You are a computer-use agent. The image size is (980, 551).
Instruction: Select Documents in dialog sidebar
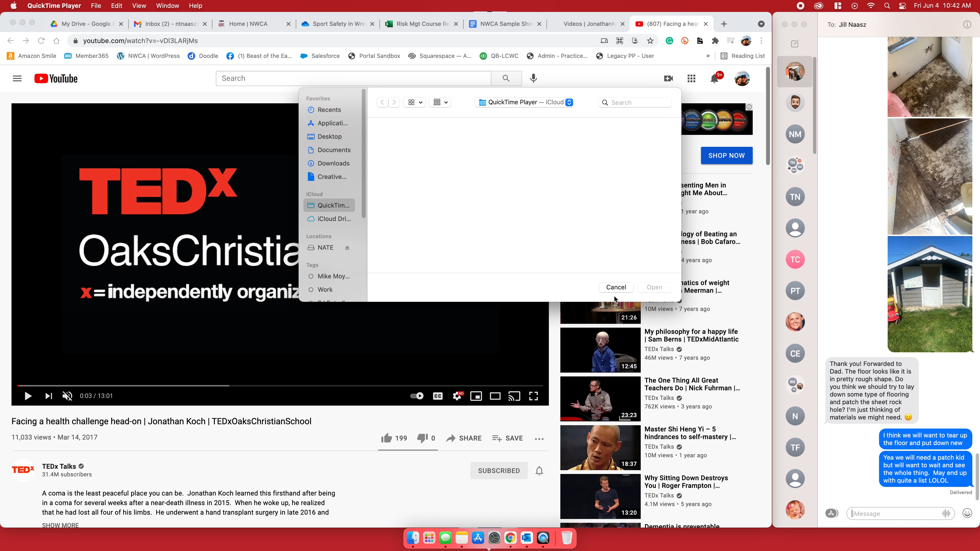coord(329,150)
